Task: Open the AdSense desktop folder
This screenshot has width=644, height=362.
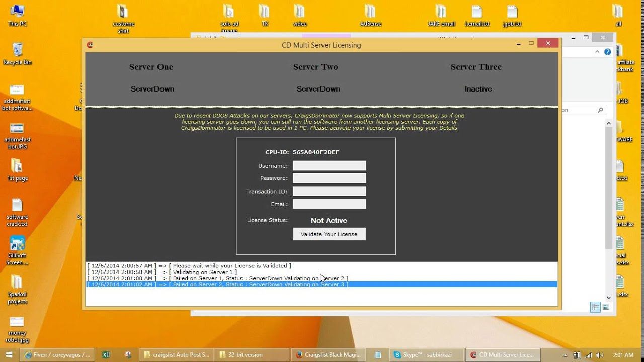Action: coord(371,15)
